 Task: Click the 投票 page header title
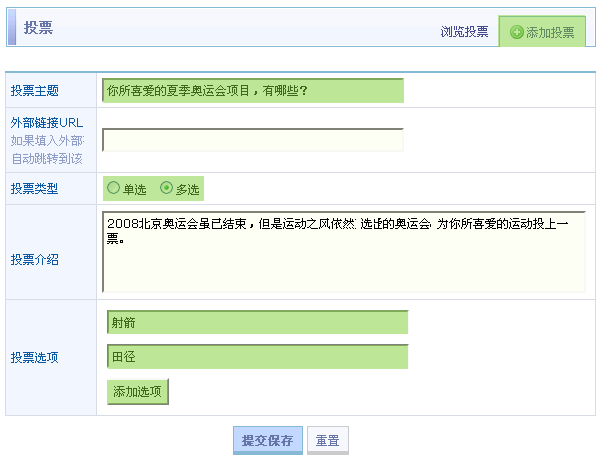pyautogui.click(x=38, y=28)
